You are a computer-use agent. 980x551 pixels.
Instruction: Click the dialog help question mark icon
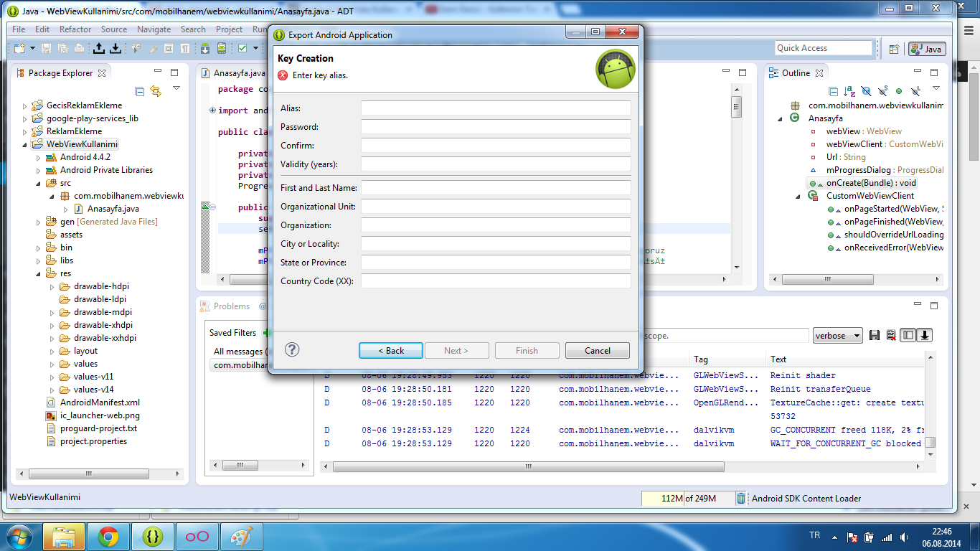click(x=292, y=349)
